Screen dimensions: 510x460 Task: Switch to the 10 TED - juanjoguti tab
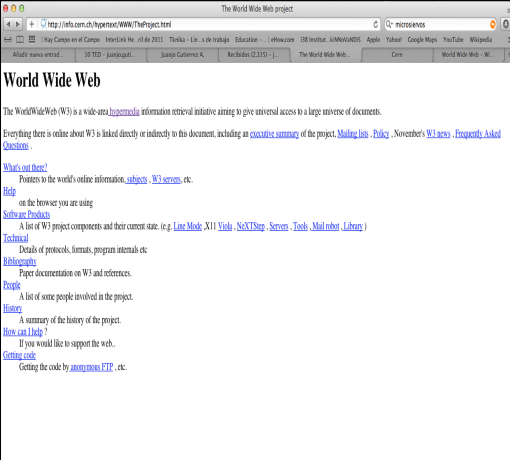110,55
